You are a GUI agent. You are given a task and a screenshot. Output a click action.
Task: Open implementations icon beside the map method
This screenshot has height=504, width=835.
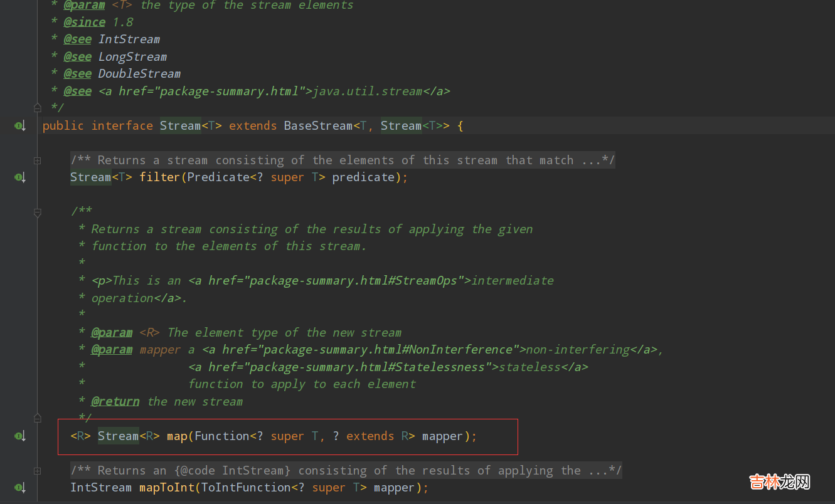(x=19, y=436)
